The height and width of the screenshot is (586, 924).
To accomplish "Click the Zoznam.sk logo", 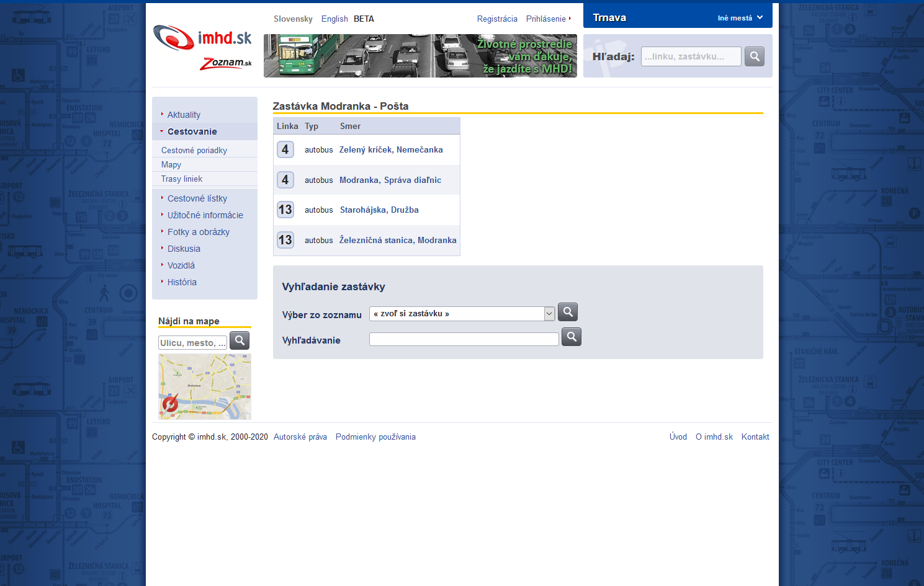I will [x=226, y=63].
